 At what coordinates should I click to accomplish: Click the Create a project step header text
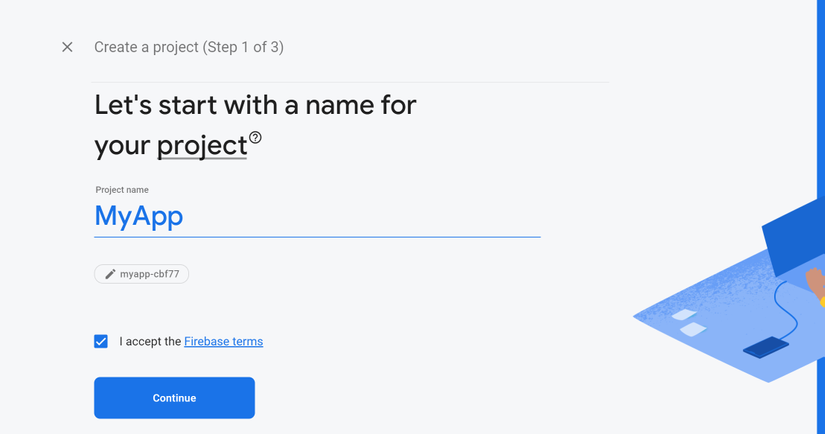click(189, 47)
